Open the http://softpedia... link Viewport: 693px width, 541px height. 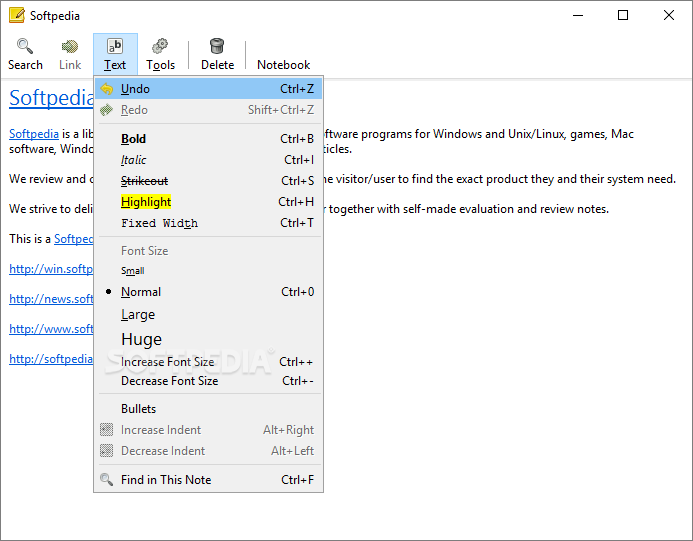tap(51, 359)
